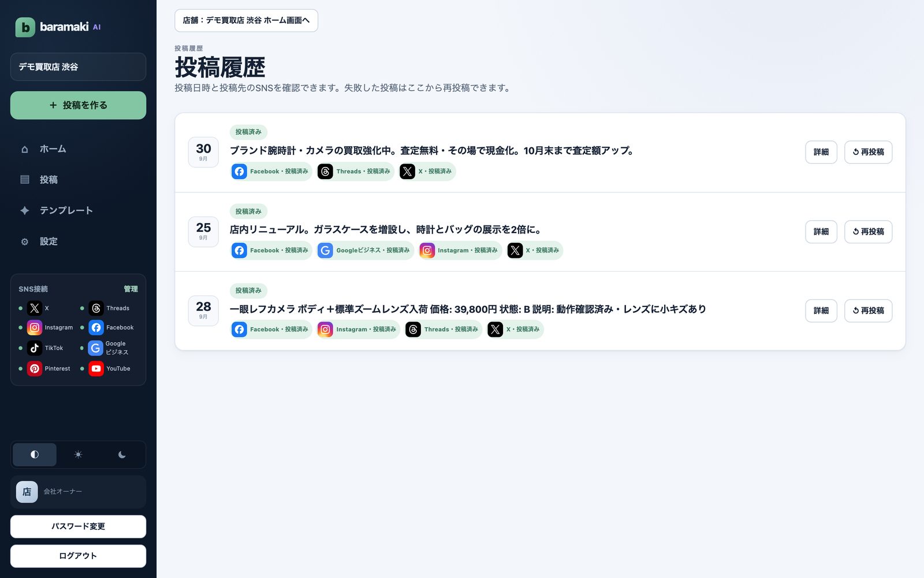Click the パスワード変更 button
The width and height of the screenshot is (924, 578).
pyautogui.click(x=78, y=527)
